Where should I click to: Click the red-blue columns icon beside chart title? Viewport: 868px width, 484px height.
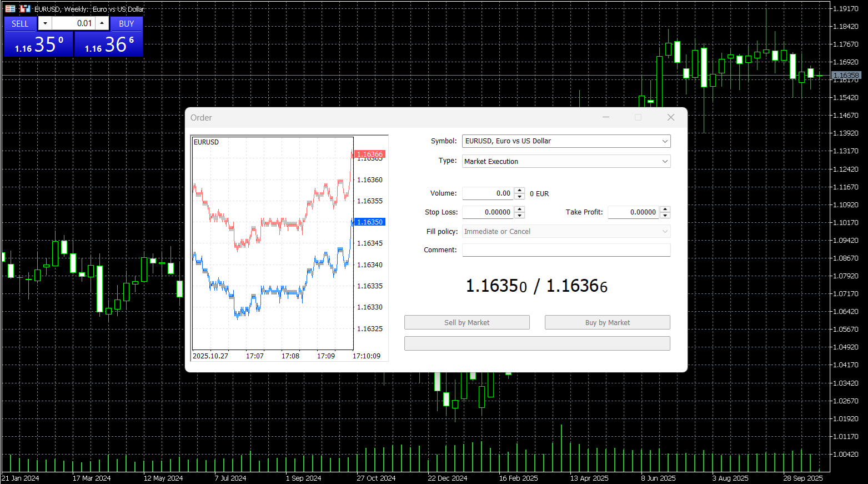[25, 8]
